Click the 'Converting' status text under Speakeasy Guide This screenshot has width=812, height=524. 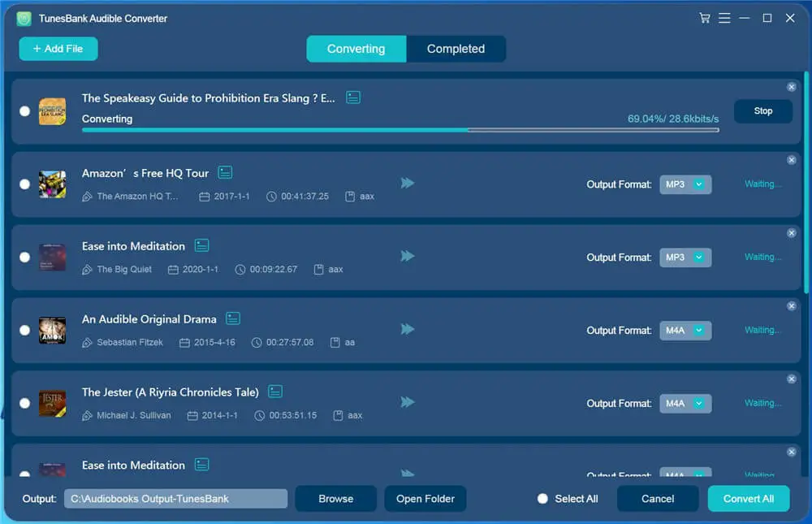[107, 119]
